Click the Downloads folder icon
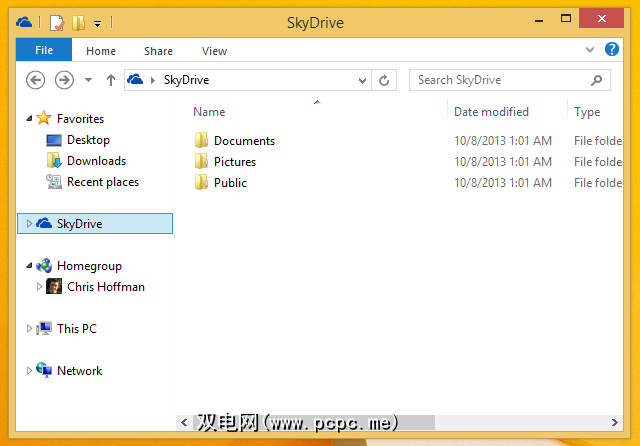This screenshot has width=640, height=446. (54, 161)
